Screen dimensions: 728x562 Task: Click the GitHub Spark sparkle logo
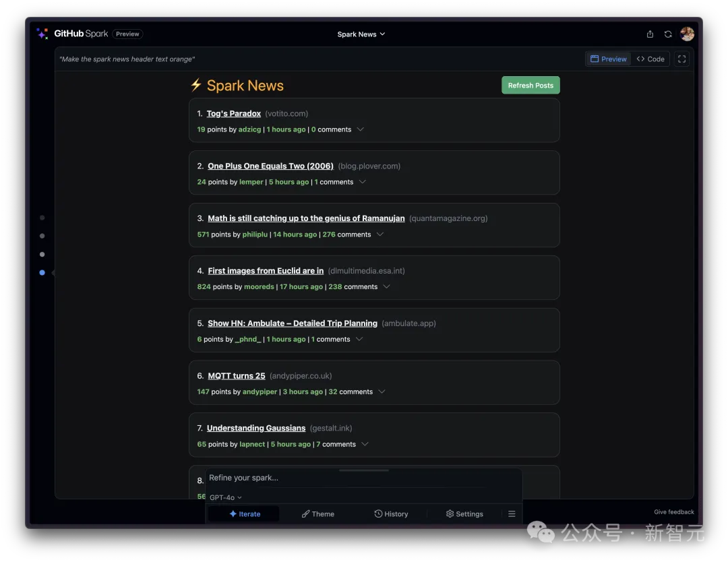(42, 34)
